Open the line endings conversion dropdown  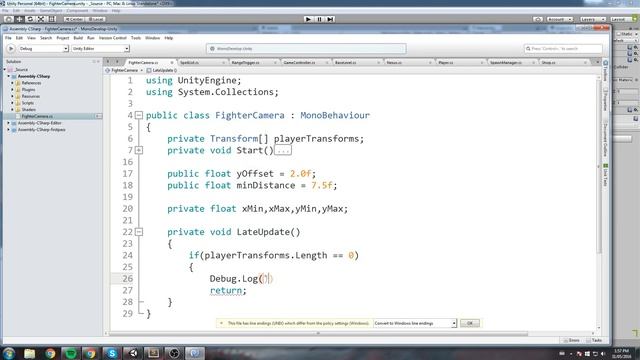tap(415, 323)
